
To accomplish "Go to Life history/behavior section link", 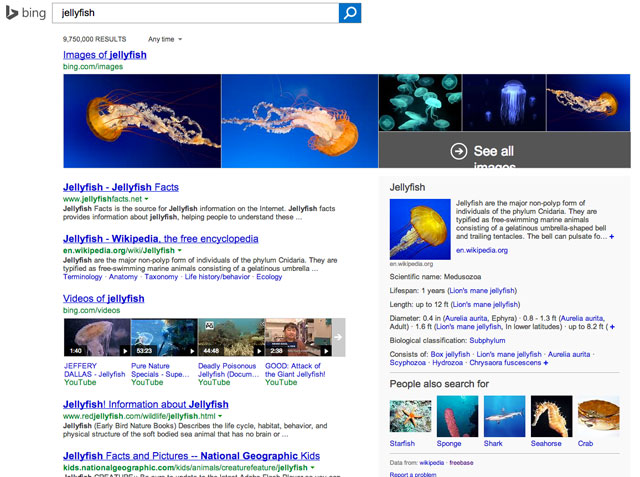I will 217,277.
